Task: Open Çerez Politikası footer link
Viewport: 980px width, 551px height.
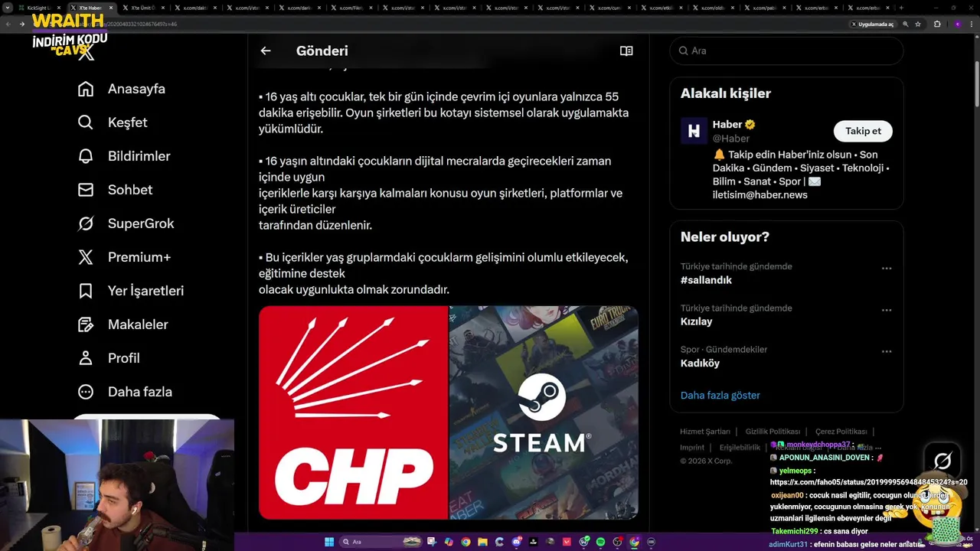Action: (841, 432)
